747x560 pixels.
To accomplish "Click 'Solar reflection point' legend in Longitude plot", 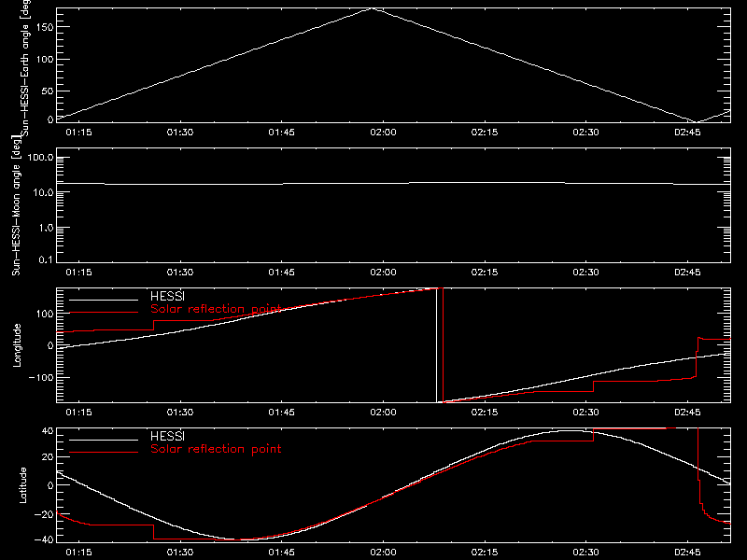I will (x=216, y=309).
